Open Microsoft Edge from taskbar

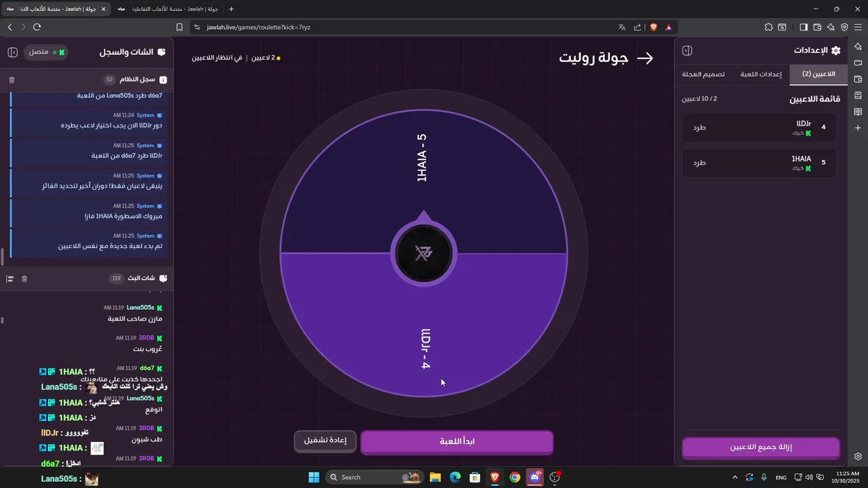click(455, 477)
